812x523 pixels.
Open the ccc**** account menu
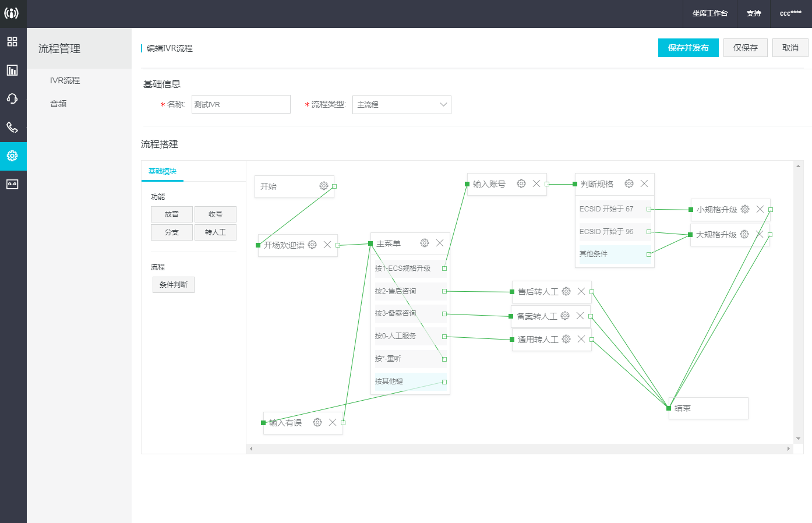click(790, 13)
